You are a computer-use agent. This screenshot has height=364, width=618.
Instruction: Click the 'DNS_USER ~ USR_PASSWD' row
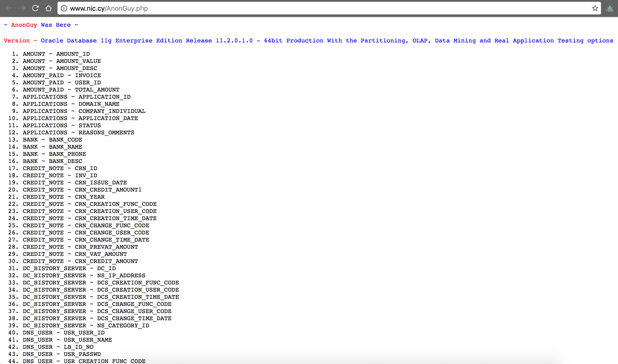[x=62, y=354]
